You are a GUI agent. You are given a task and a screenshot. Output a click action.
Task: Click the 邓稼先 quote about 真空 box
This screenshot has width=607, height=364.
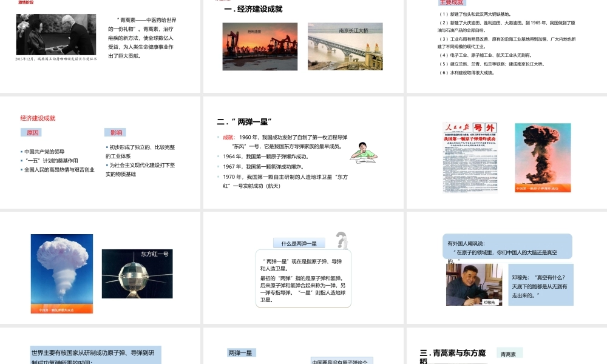[540, 285]
